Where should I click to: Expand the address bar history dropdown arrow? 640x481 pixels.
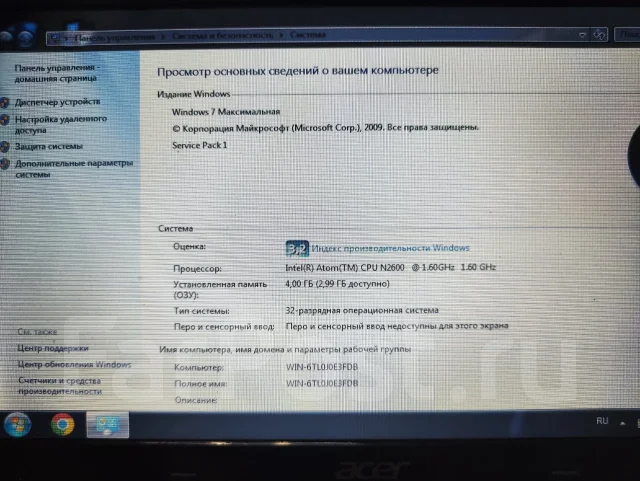tap(582, 35)
